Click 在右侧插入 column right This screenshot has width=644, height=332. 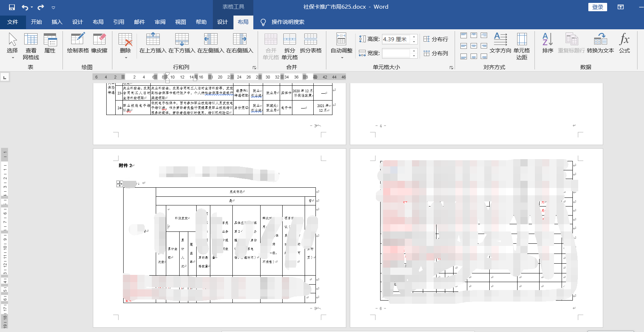coord(240,43)
